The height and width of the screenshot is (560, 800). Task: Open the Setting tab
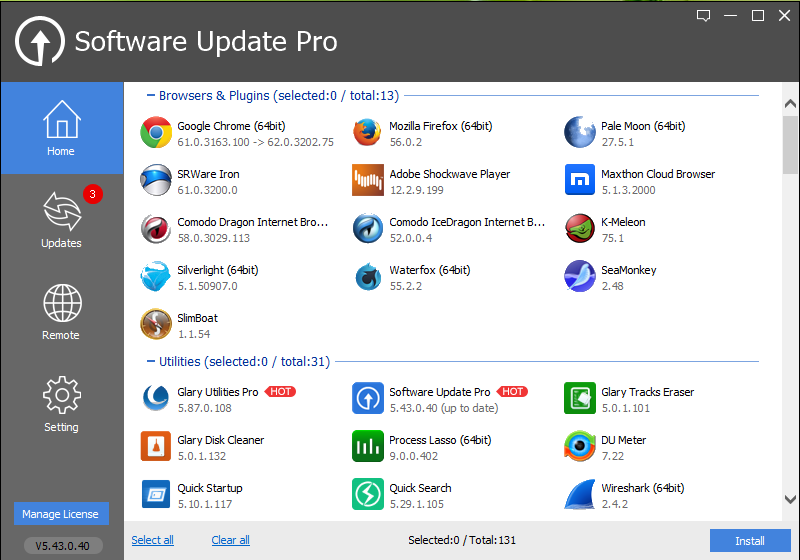coord(62,404)
